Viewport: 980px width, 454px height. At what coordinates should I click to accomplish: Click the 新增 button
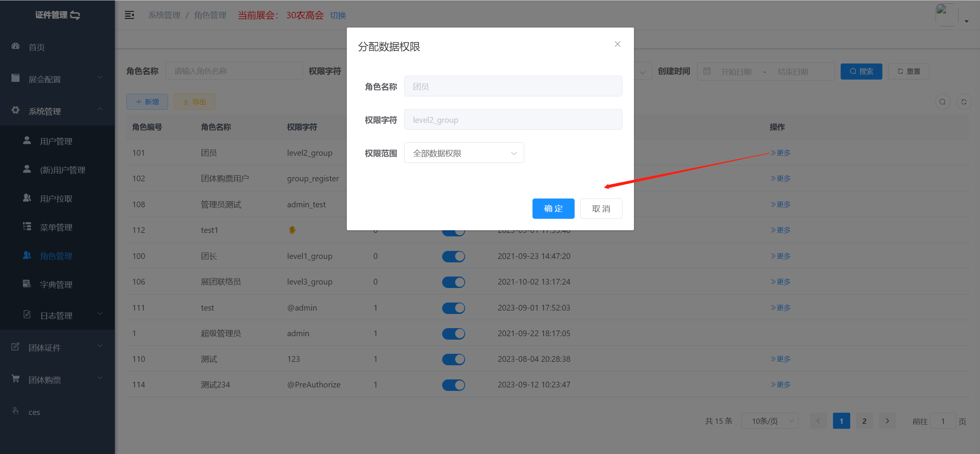click(x=147, y=102)
